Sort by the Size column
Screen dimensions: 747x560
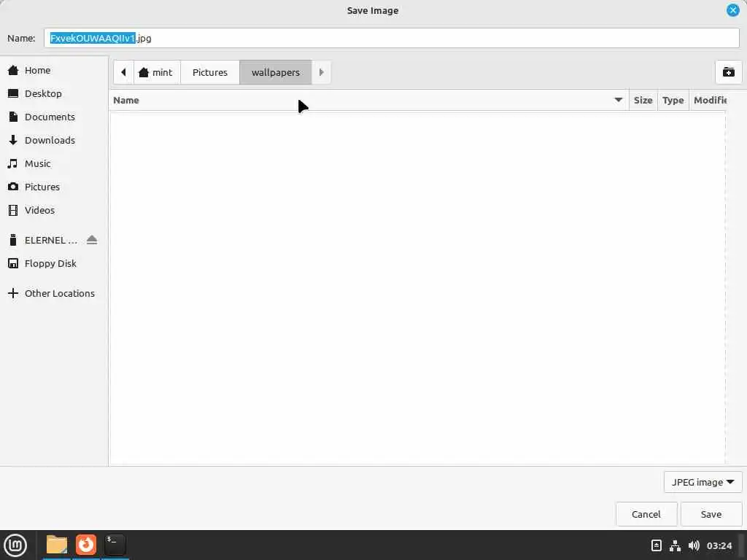click(x=643, y=101)
